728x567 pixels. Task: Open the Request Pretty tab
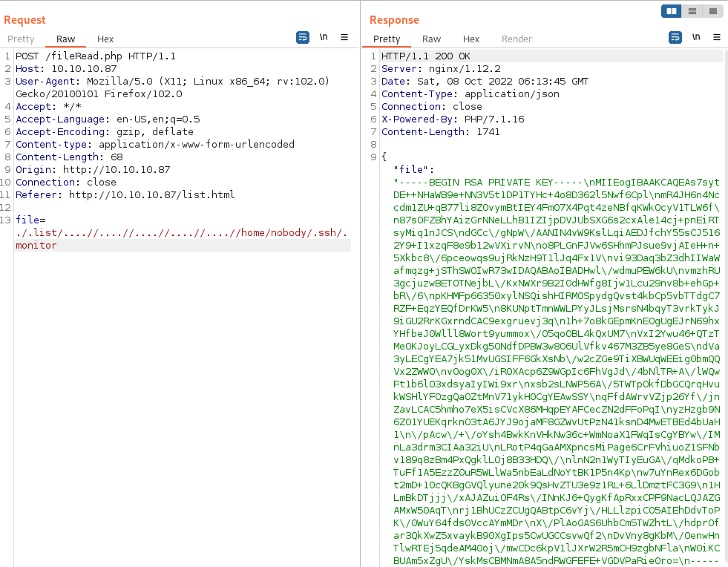tap(21, 39)
